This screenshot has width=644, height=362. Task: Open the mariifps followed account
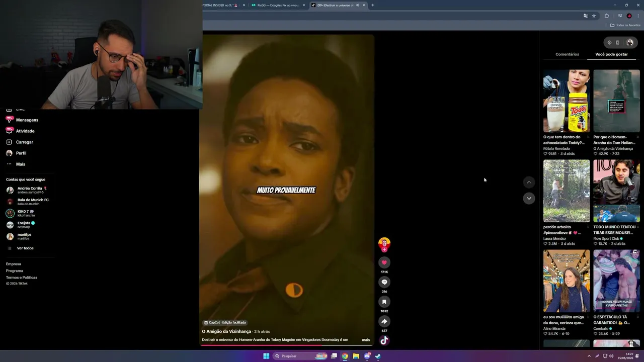coord(19,236)
